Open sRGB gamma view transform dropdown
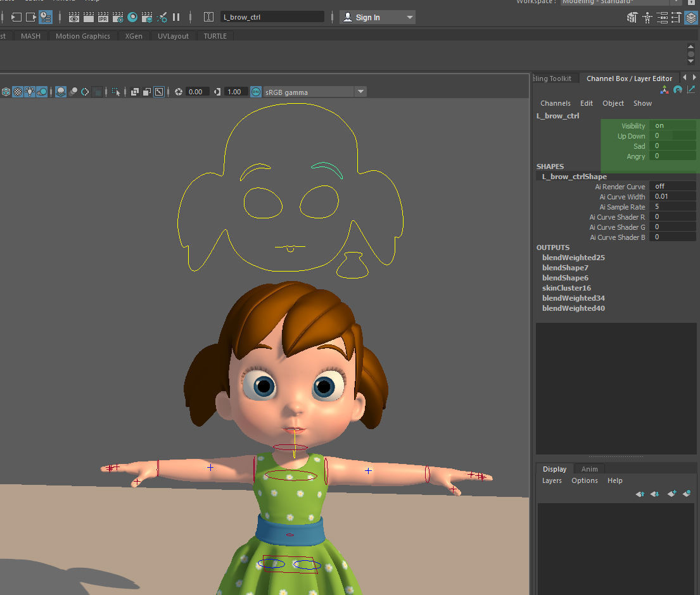 (x=315, y=92)
